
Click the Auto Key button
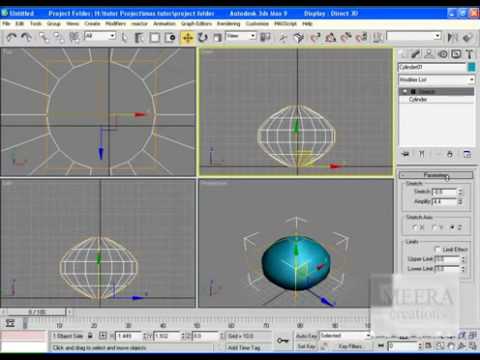[x=306, y=336]
